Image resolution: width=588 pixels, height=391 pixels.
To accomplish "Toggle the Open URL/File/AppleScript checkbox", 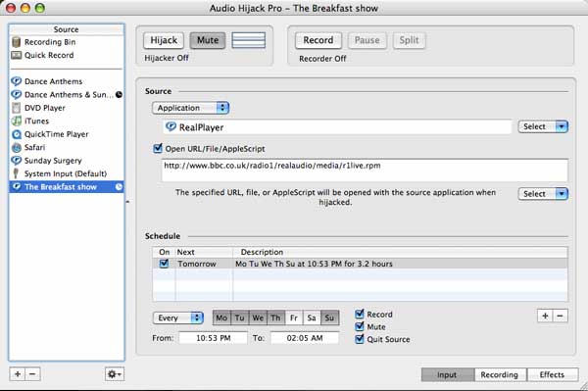I will pyautogui.click(x=158, y=148).
